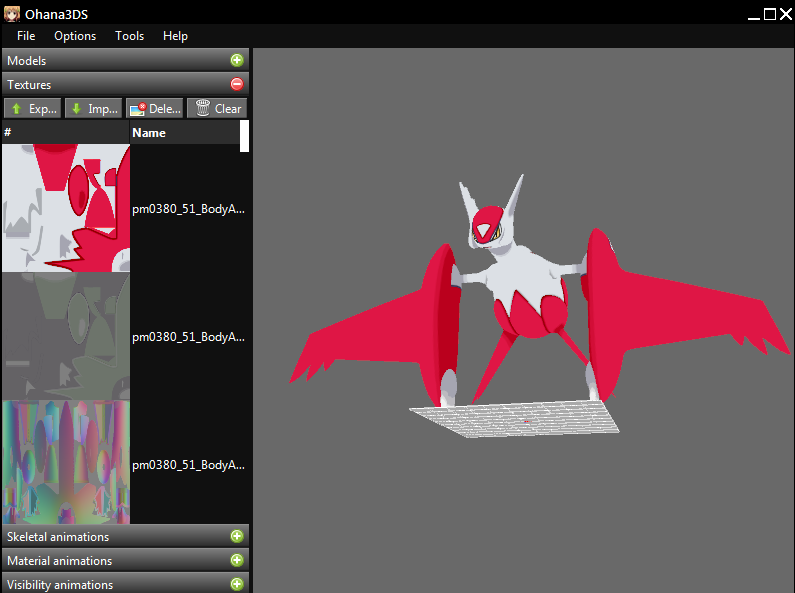Expand the Skeletal animations panel
Viewport: 795px width, 593px height.
click(237, 537)
